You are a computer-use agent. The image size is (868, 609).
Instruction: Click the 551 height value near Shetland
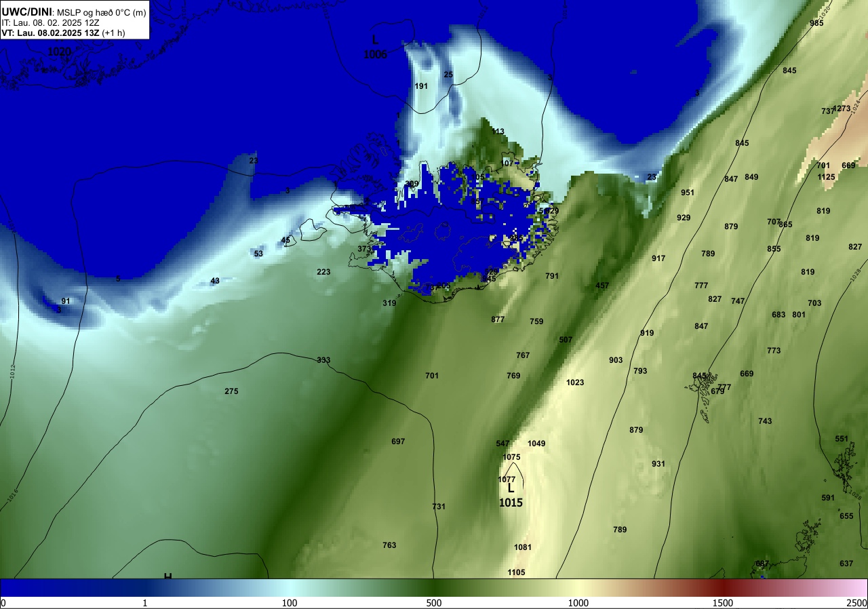pyautogui.click(x=842, y=439)
